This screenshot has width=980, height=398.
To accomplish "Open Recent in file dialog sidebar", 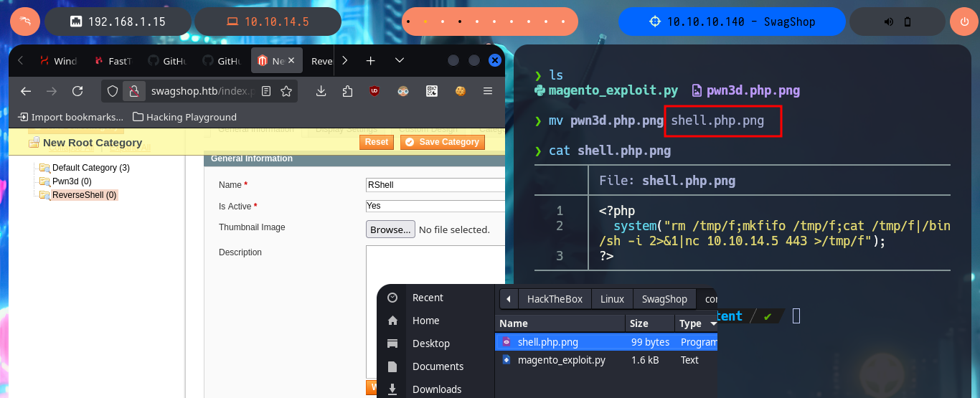I will pos(428,298).
